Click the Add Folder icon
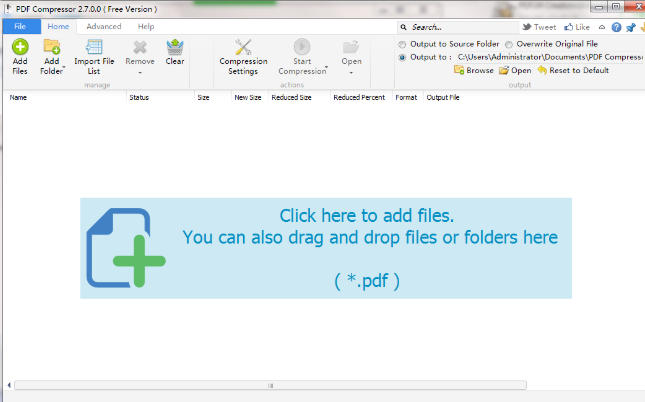645x402 pixels. (x=51, y=46)
